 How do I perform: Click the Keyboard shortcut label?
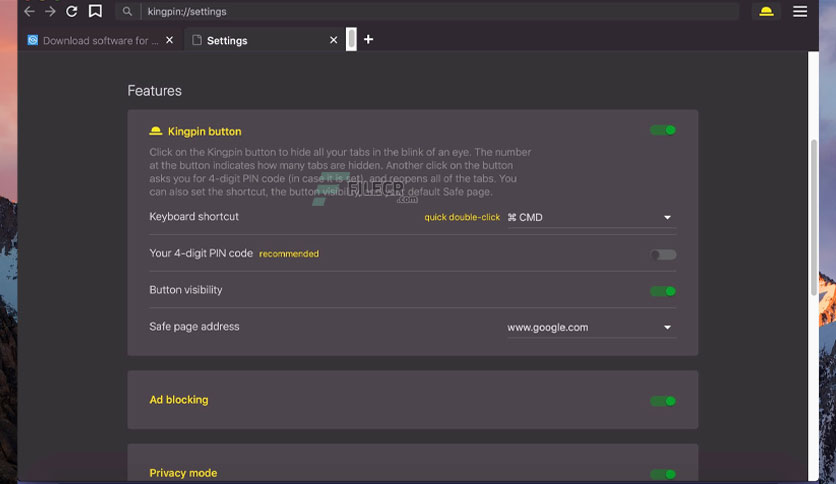(194, 216)
